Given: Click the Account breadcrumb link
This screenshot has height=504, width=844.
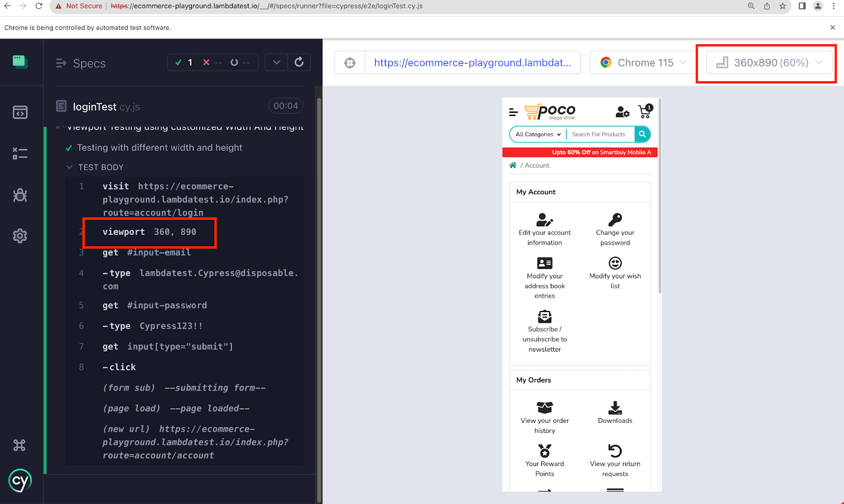Looking at the screenshot, I should 537,165.
